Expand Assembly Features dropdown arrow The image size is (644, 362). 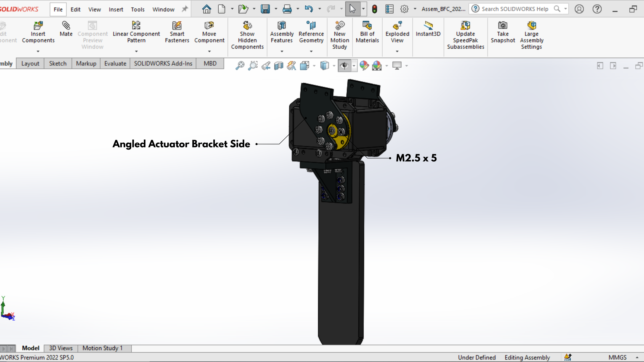(282, 51)
